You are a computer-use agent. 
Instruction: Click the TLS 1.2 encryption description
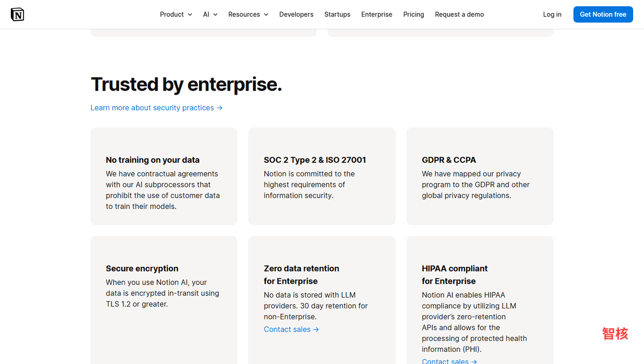(x=163, y=293)
